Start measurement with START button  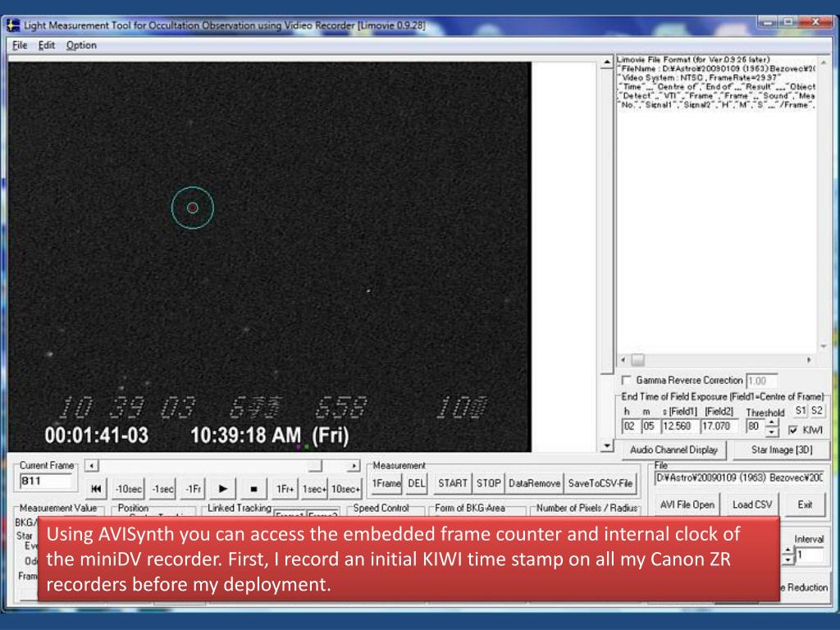pos(453,483)
